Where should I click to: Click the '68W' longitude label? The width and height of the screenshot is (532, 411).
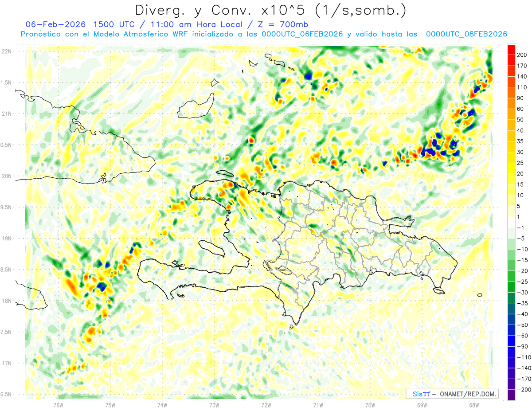[x=474, y=405]
